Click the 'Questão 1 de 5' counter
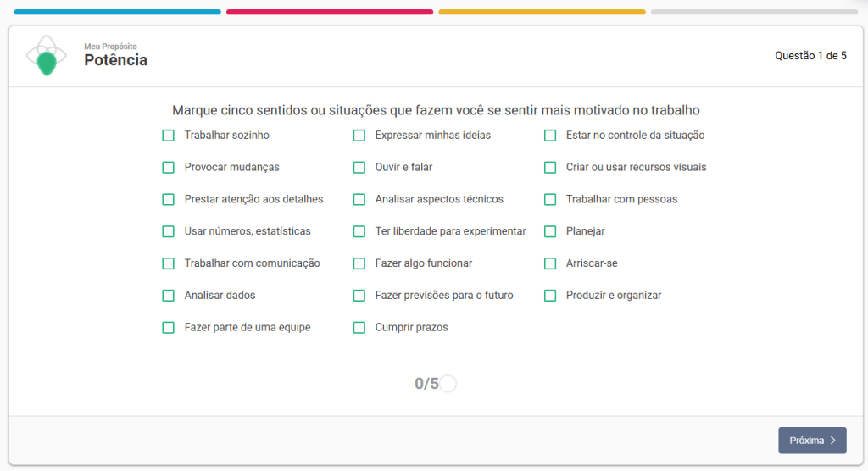 [810, 56]
